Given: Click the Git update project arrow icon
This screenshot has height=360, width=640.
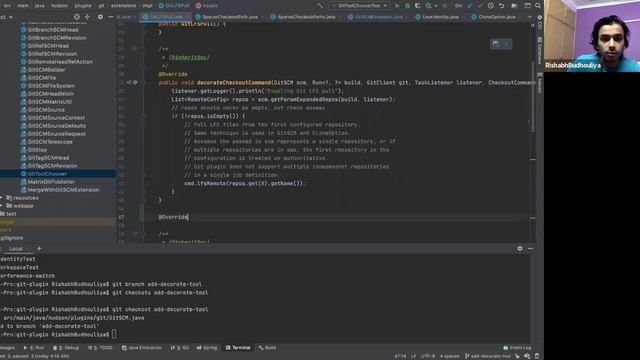Looking at the screenshot, I should [x=470, y=6].
